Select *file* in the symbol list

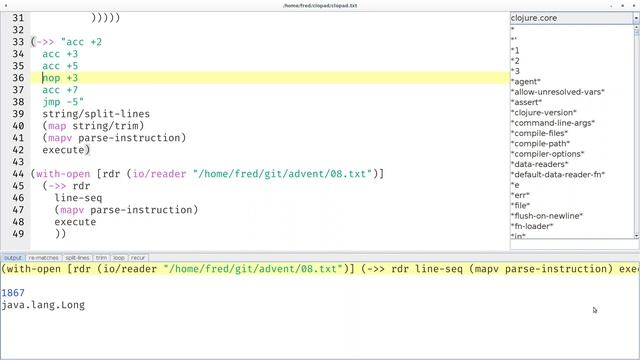pos(520,205)
